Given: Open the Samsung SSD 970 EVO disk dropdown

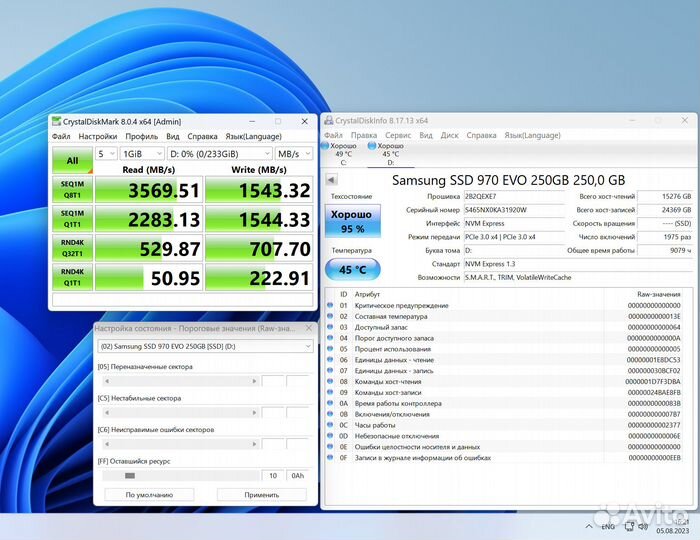Looking at the screenshot, I should (205, 346).
